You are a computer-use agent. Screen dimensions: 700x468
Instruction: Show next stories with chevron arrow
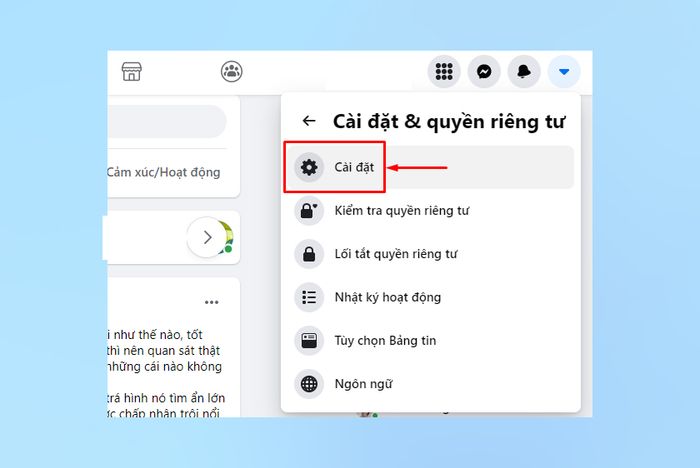point(207,237)
